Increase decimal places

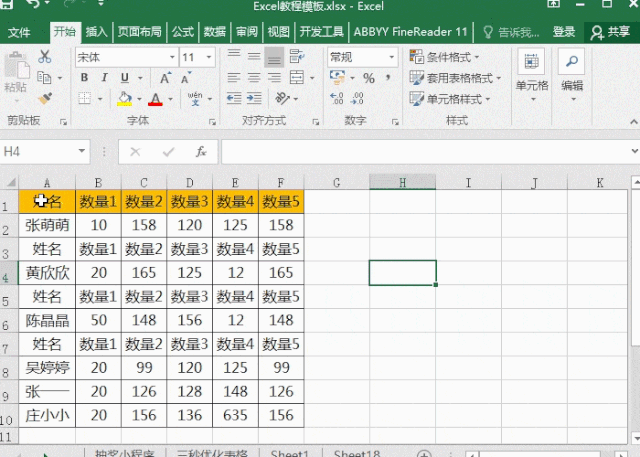click(x=337, y=98)
